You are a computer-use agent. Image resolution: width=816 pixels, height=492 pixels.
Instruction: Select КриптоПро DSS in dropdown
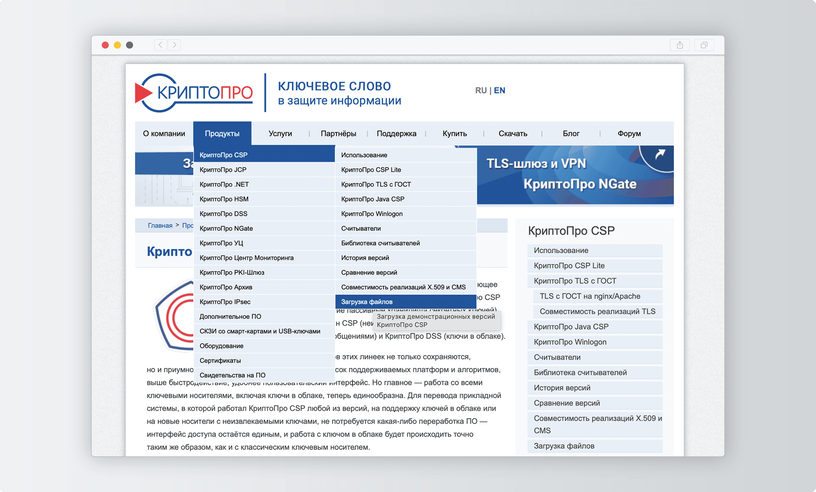[x=264, y=213]
